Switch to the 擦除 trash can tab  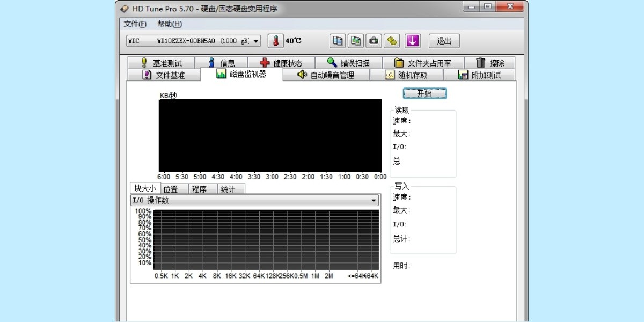tap(490, 63)
